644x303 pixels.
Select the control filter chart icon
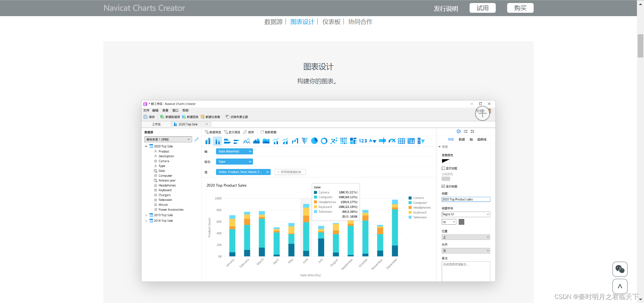pos(421,141)
